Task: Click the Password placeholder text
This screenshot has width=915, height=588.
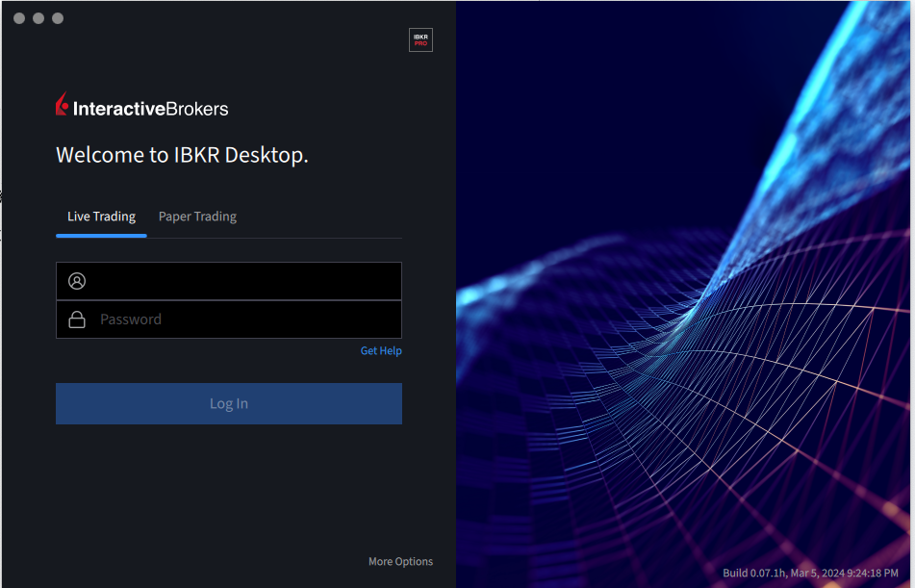Action: [131, 320]
